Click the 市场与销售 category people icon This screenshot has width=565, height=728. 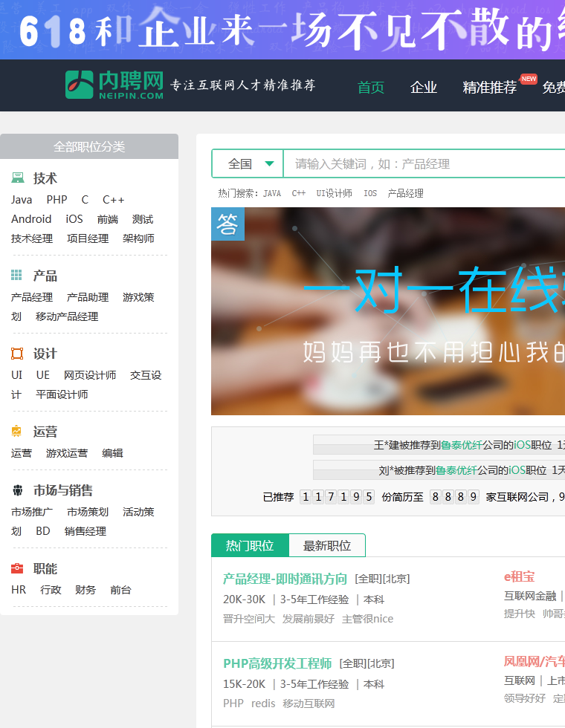pos(18,490)
